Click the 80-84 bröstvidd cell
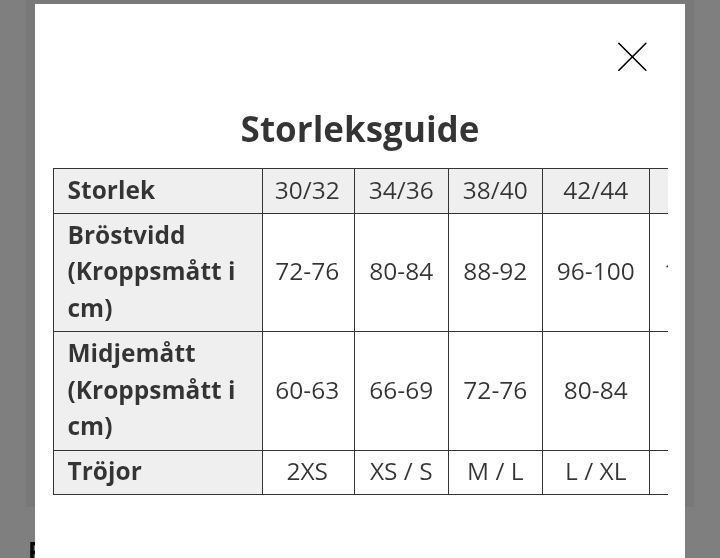The width and height of the screenshot is (720, 558). tap(401, 271)
